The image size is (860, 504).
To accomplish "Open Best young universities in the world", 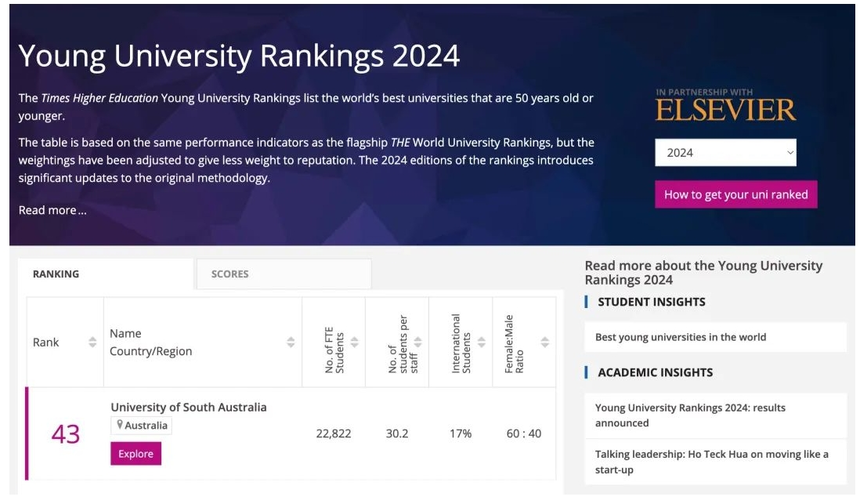I will pos(715,337).
